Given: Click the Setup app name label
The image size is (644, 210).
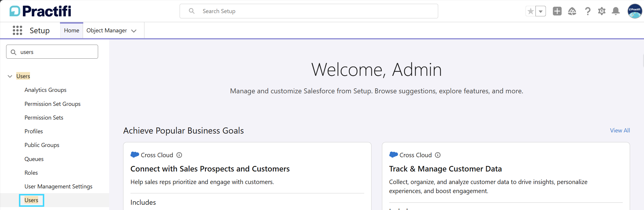Looking at the screenshot, I should (x=40, y=30).
